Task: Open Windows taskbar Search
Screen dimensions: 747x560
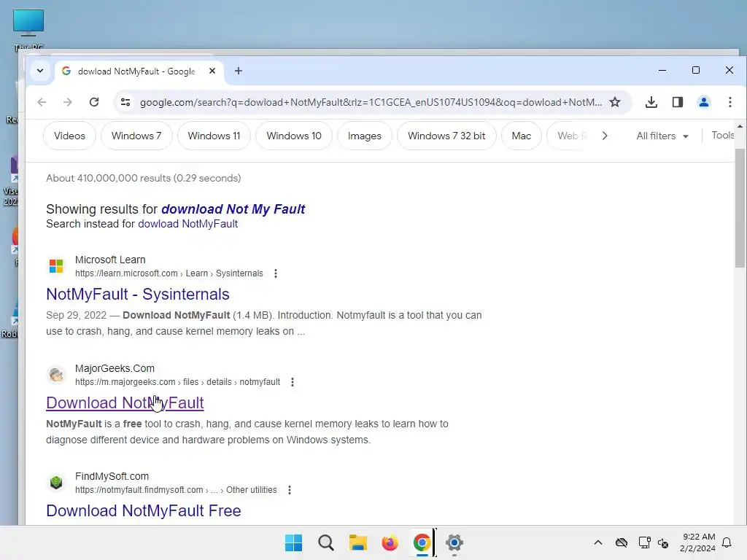Action: click(x=326, y=542)
